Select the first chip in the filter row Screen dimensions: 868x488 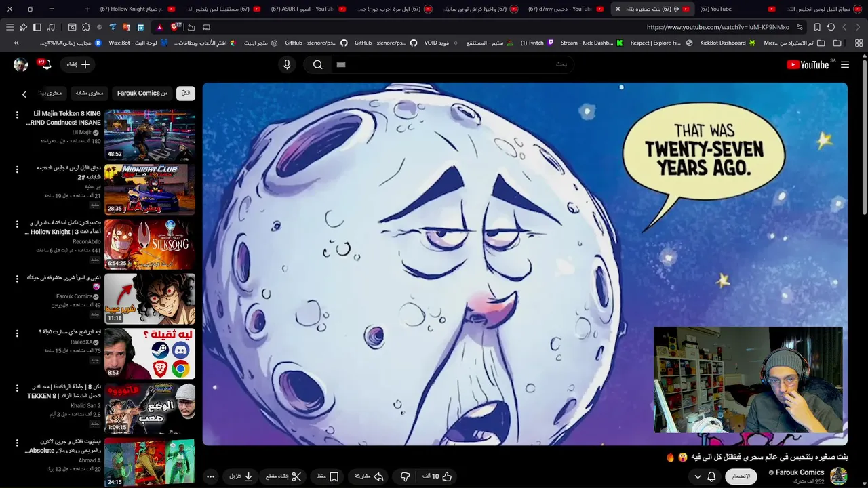click(185, 94)
